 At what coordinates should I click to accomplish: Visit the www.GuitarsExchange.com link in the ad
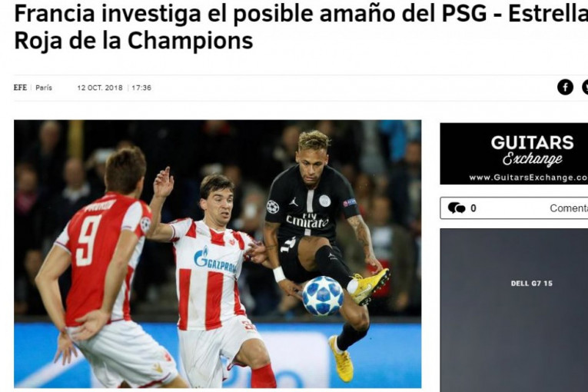coord(528,178)
